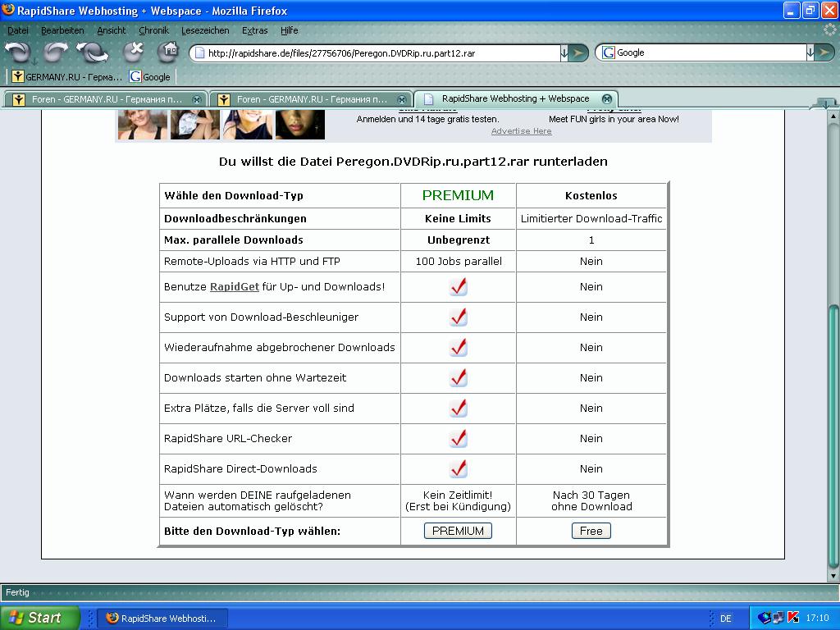Viewport: 840px width, 630px height.
Task: Open the address bar history dropdown
Action: click(x=564, y=52)
